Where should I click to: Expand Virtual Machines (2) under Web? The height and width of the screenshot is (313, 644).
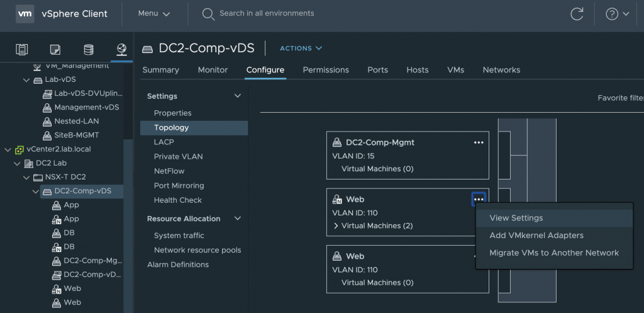(x=336, y=226)
